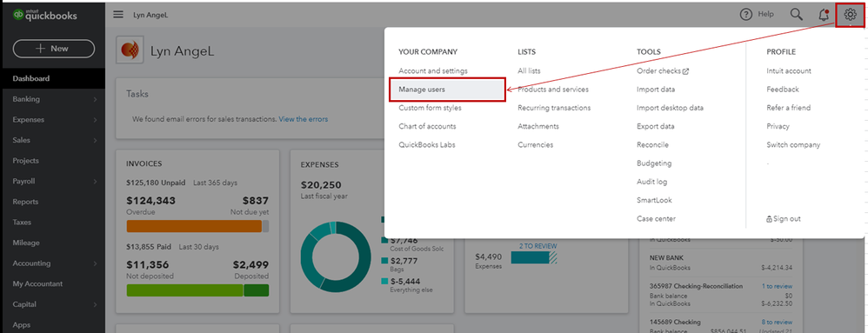Open Reconcile under Tools

pos(652,145)
